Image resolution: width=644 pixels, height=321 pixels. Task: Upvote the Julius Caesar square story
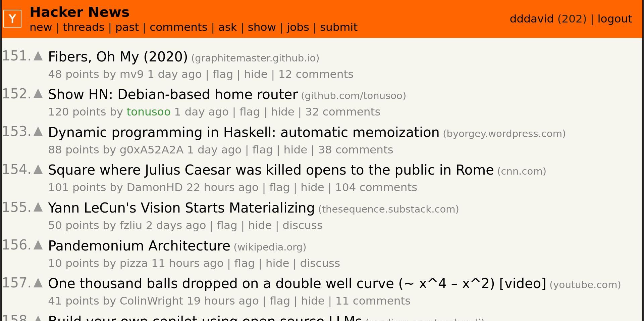[38, 170]
